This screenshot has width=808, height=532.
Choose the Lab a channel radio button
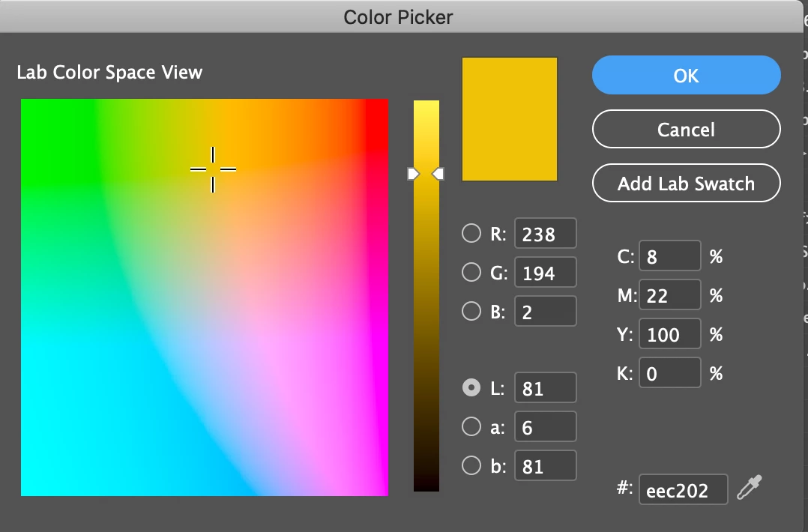471,427
